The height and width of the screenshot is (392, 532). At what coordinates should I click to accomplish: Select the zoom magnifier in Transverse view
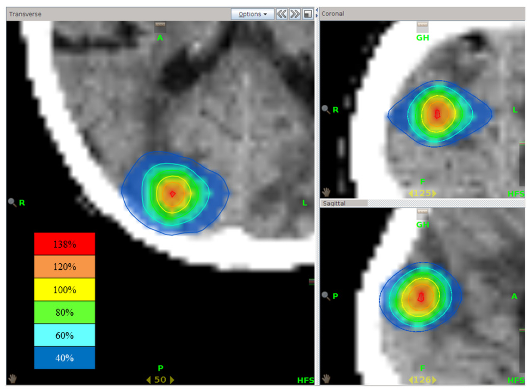(x=12, y=202)
